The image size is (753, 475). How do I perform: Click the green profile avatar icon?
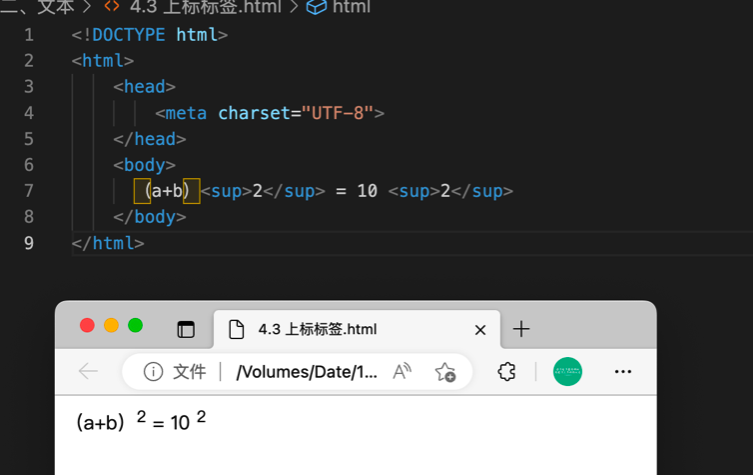click(567, 372)
